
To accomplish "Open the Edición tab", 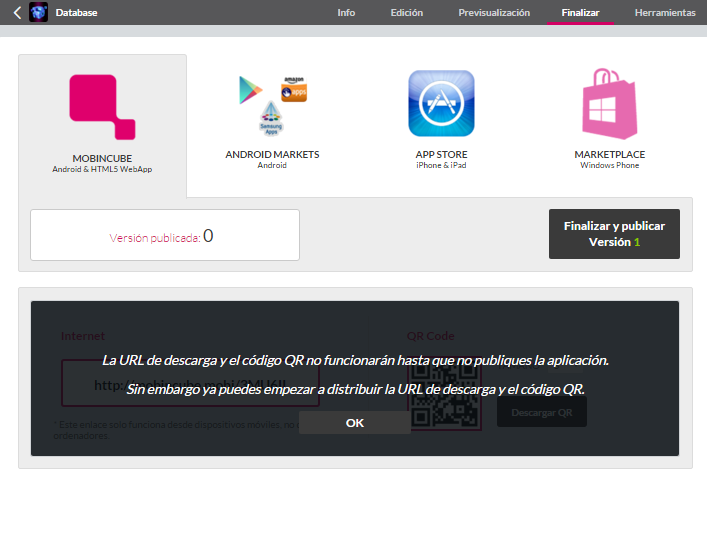I will pyautogui.click(x=407, y=13).
